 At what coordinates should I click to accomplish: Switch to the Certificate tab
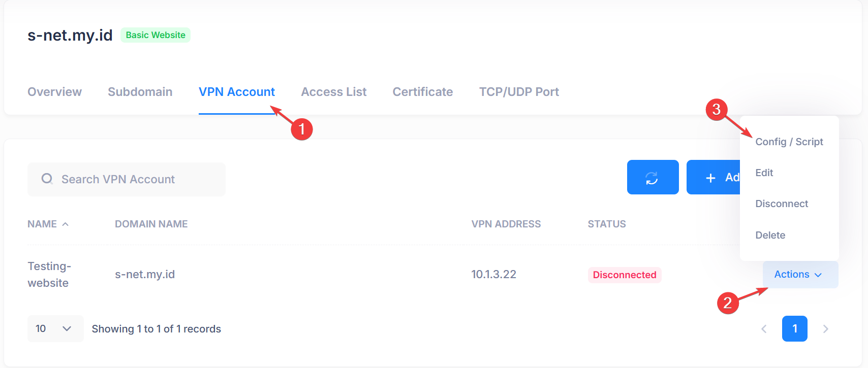[423, 92]
